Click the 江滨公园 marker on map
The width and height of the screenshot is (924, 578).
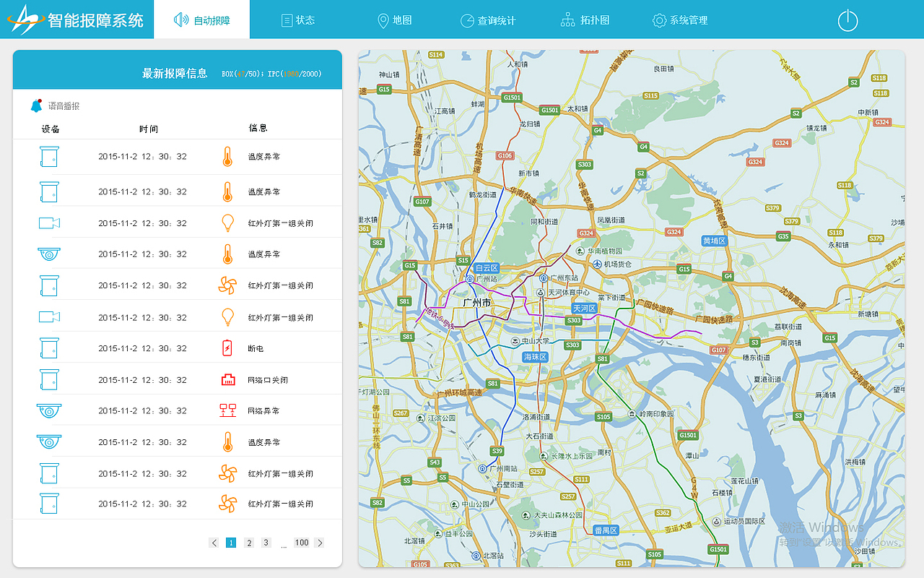[x=421, y=418]
